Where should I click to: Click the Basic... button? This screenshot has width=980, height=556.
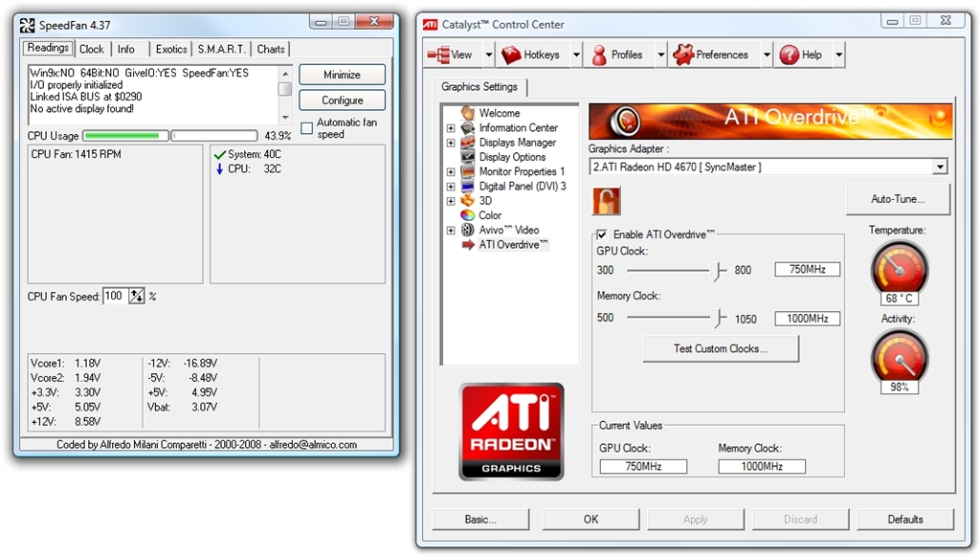coord(480,519)
